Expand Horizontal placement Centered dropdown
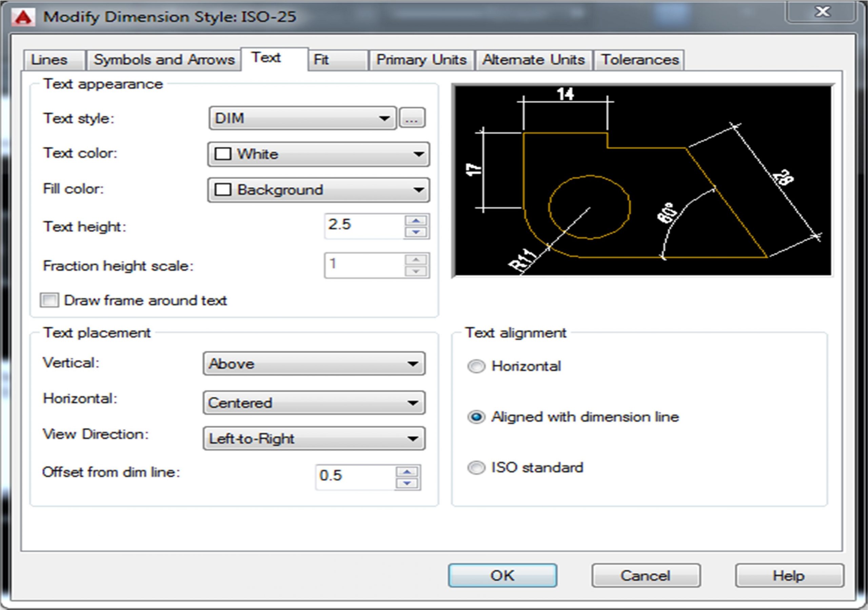The height and width of the screenshot is (610, 868). pyautogui.click(x=314, y=403)
